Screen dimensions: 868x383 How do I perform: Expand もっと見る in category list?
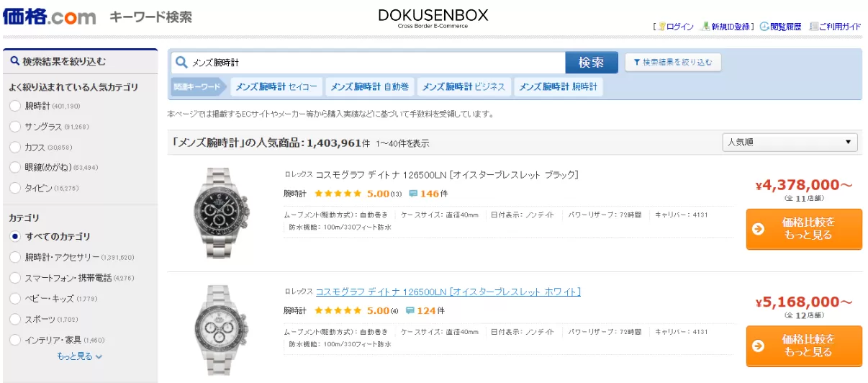79,356
